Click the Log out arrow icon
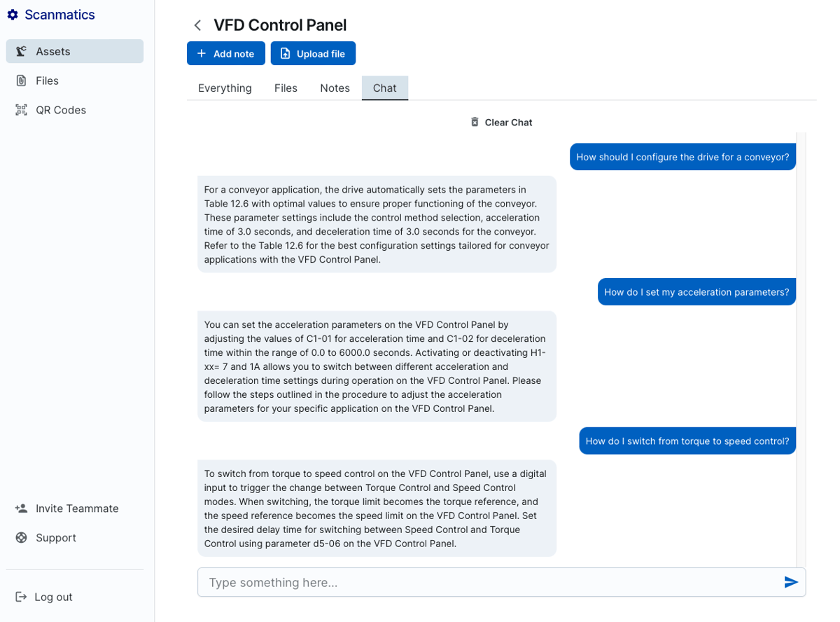The width and height of the screenshot is (840, 622). tap(21, 597)
